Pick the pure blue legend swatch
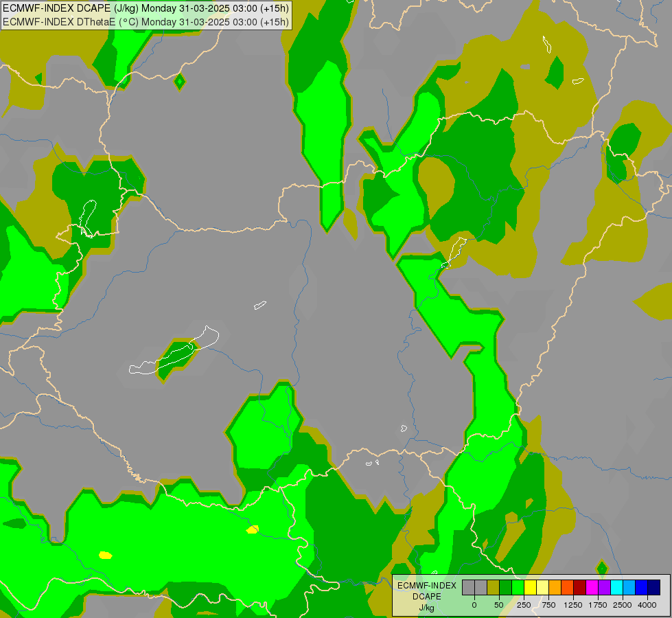 [641, 587]
